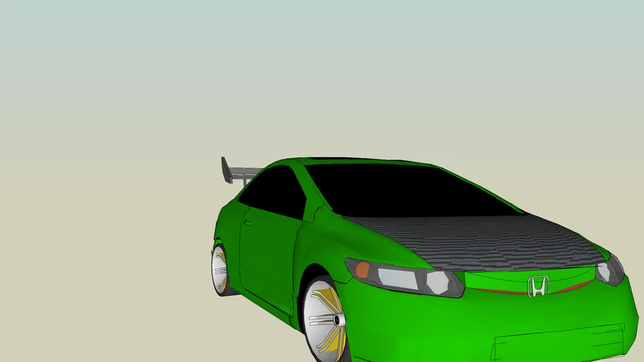The image size is (644, 362).
Task: Select the right-side headlight
Action: tap(609, 271)
